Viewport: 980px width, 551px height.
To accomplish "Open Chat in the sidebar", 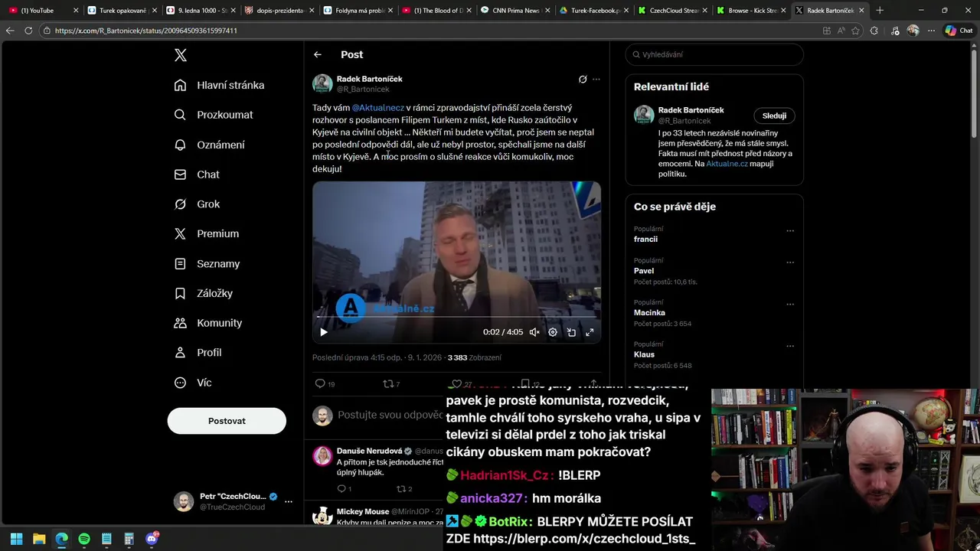I will tap(197, 174).
